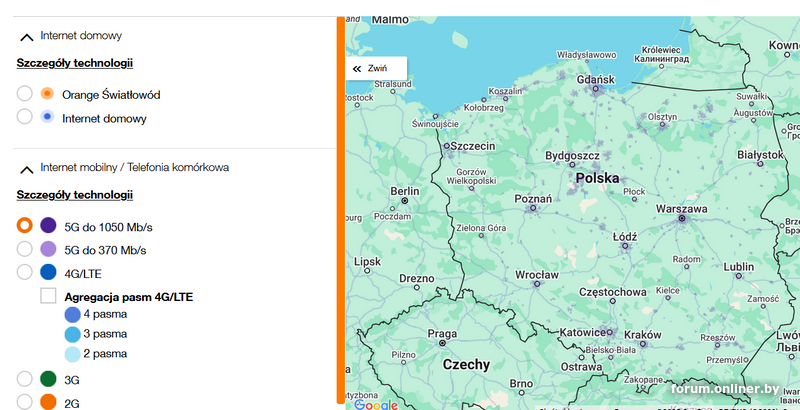Click the Płock label on map

click(x=634, y=192)
